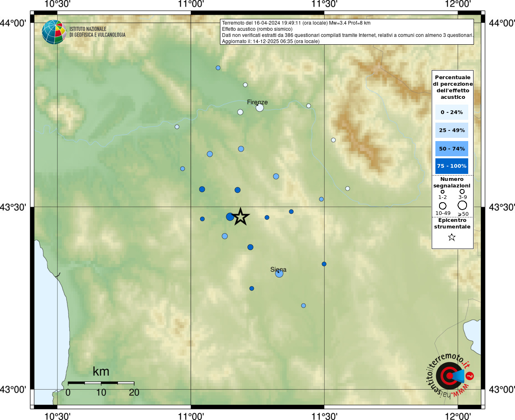Select the 3-9 reports circle in legend
This screenshot has height=420, width=515.
[x=462, y=192]
